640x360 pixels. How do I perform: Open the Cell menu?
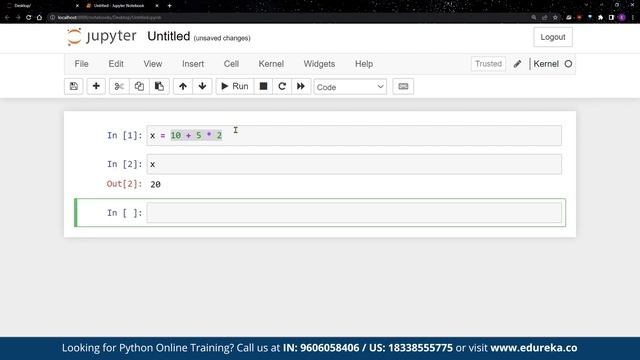point(231,64)
